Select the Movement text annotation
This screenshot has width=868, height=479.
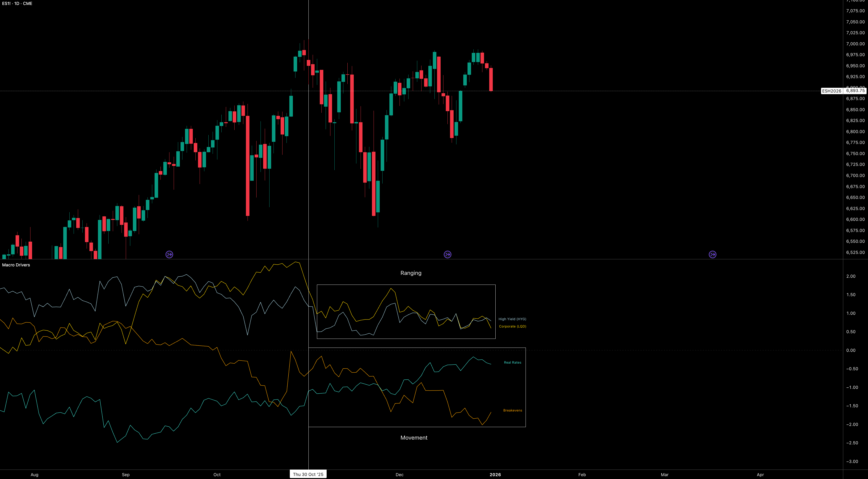414,437
